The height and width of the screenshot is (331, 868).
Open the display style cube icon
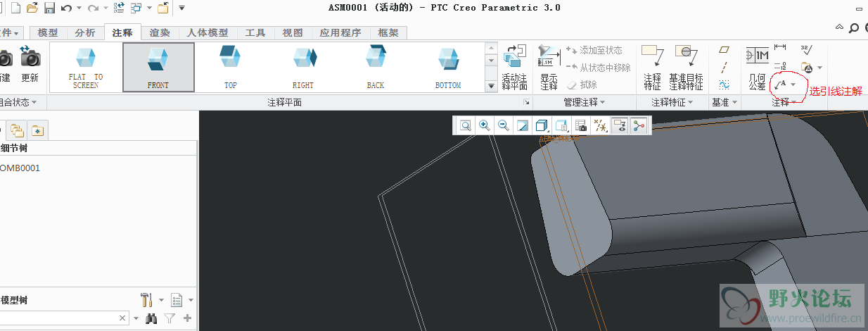click(x=542, y=125)
